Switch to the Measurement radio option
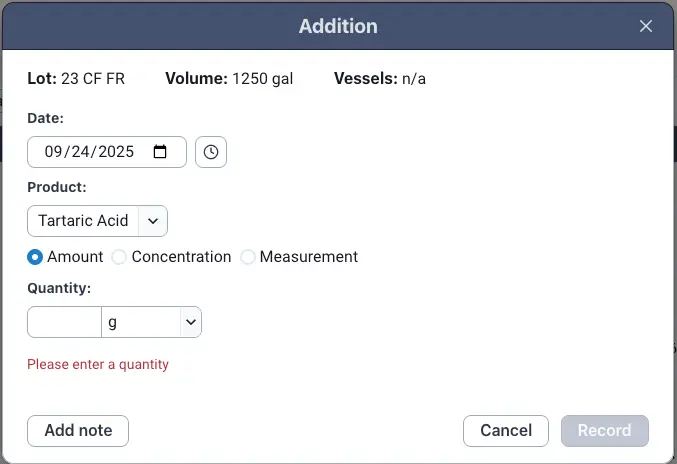 click(x=248, y=257)
